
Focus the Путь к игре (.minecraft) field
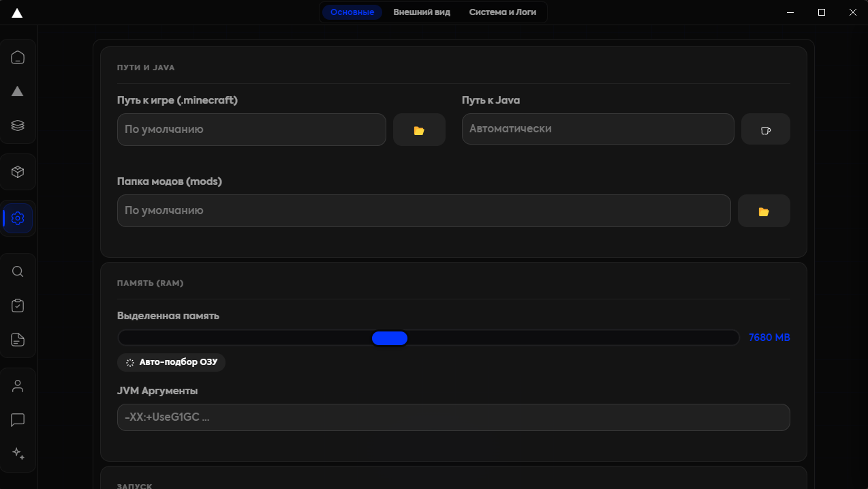(x=251, y=130)
